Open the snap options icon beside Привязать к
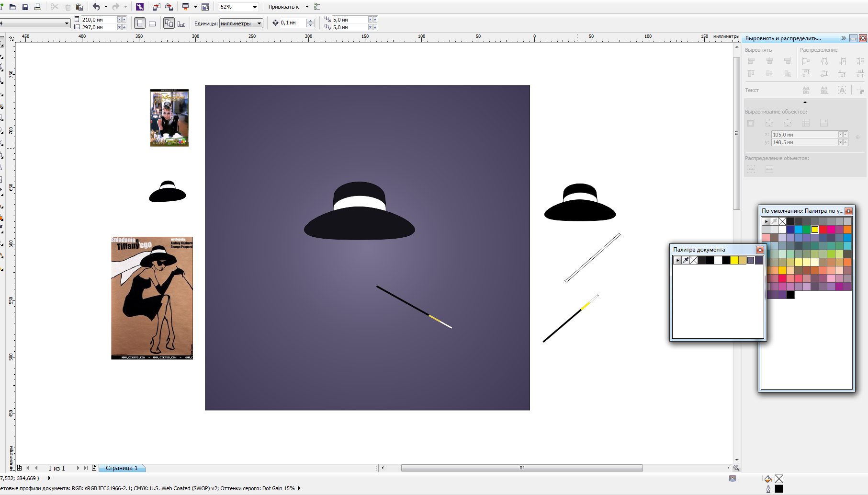868x495 pixels. pyautogui.click(x=317, y=7)
